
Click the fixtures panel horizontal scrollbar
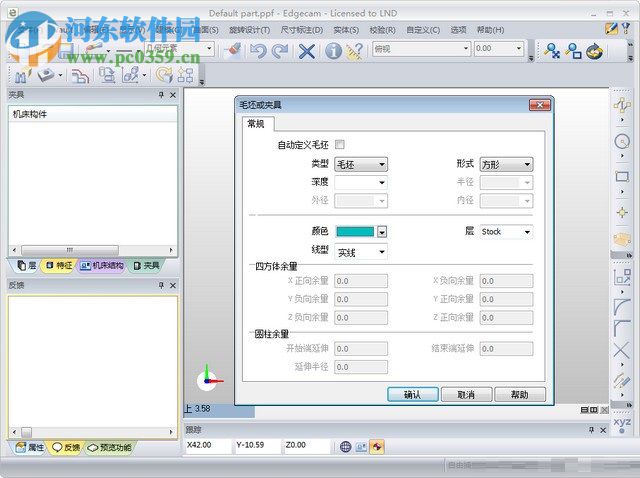point(93,250)
